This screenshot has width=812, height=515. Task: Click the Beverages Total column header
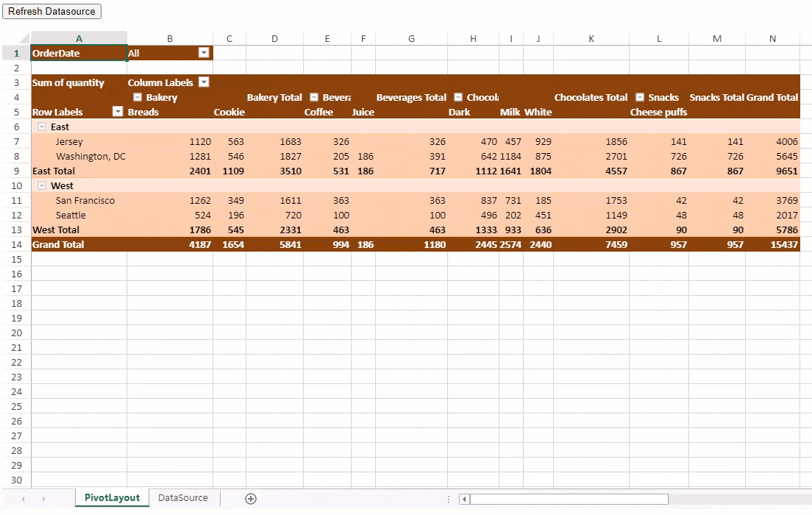(x=411, y=97)
